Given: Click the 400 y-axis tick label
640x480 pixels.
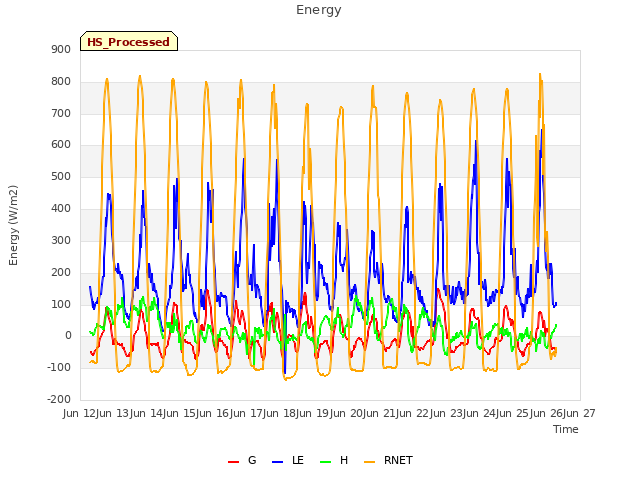Looking at the screenshot, I should coord(61,209).
